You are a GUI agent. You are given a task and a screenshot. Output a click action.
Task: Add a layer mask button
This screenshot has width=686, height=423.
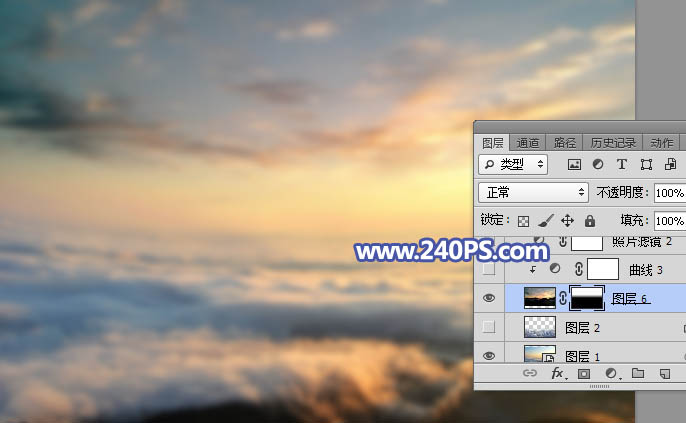coord(584,374)
